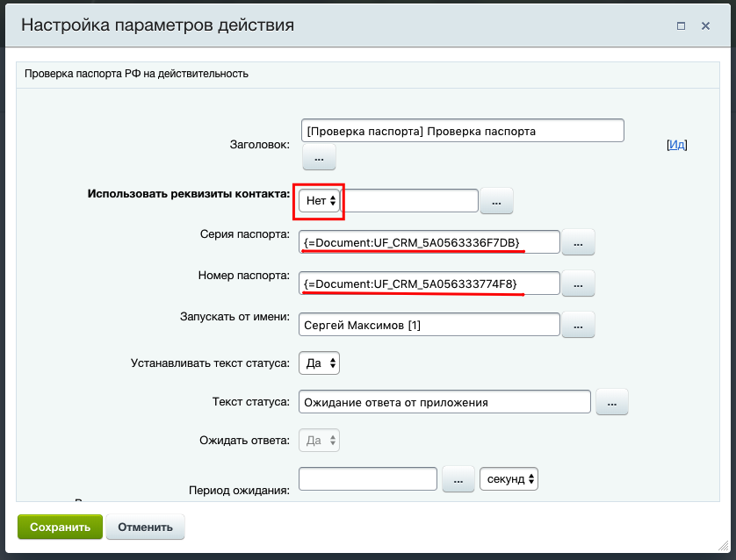The height and width of the screenshot is (560, 736).
Task: Open the ellipsis picker under Заголовок field
Action: [x=319, y=157]
